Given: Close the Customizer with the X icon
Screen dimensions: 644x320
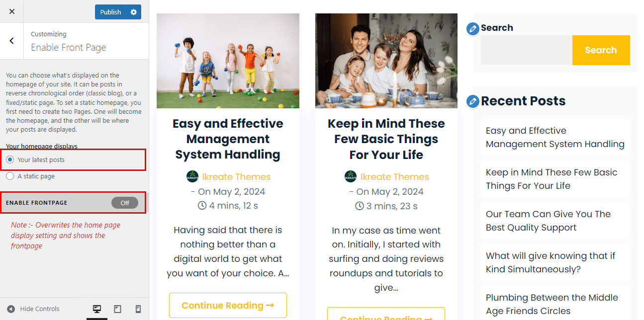Looking at the screenshot, I should coord(12,12).
